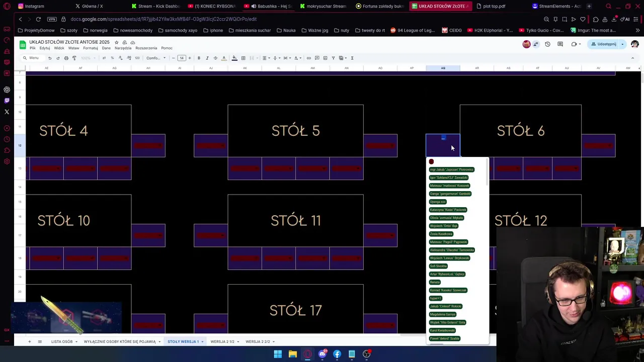Screen dimensions: 644x362
Task: Click the STÓŁ 5 table cell
Action: [295, 131]
